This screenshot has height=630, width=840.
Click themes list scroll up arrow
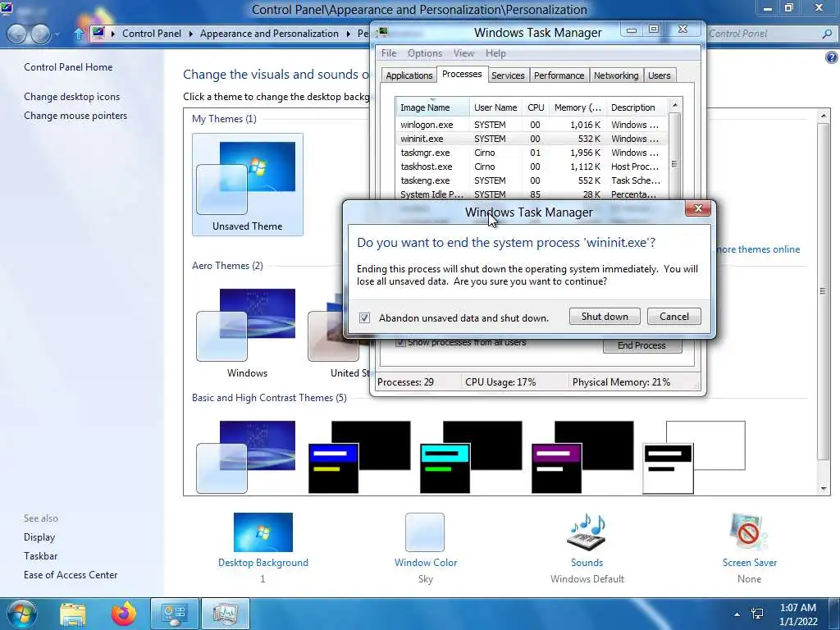pyautogui.click(x=824, y=115)
